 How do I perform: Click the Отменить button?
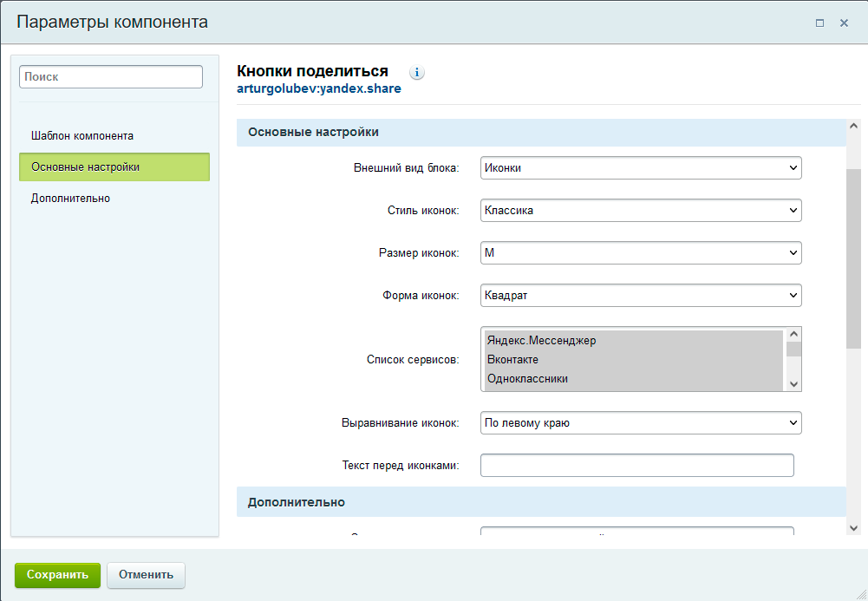(x=146, y=575)
